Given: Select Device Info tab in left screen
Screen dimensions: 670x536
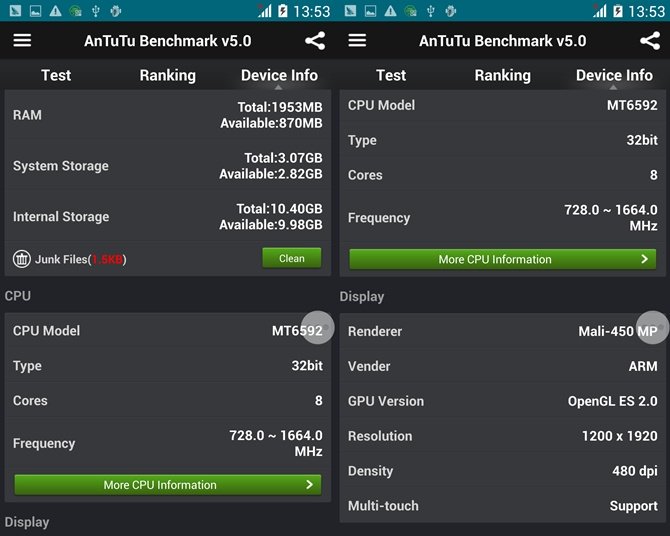Looking at the screenshot, I should click(279, 75).
